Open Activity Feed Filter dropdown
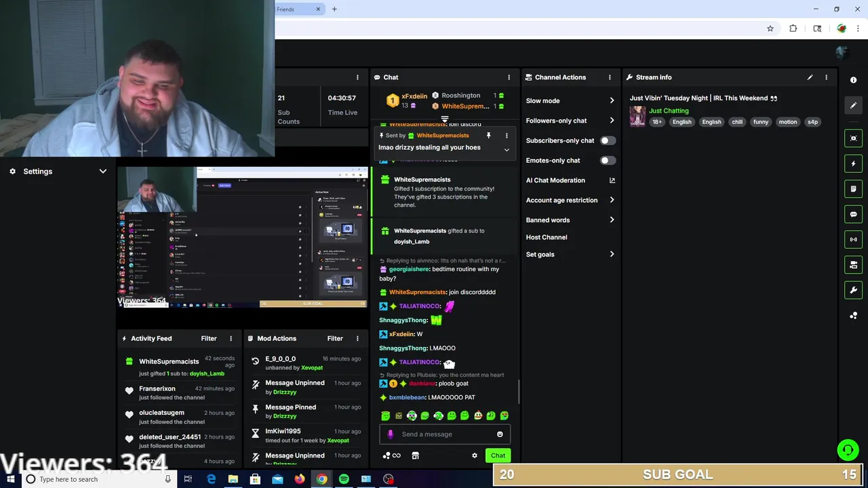868x488 pixels. pyautogui.click(x=209, y=338)
